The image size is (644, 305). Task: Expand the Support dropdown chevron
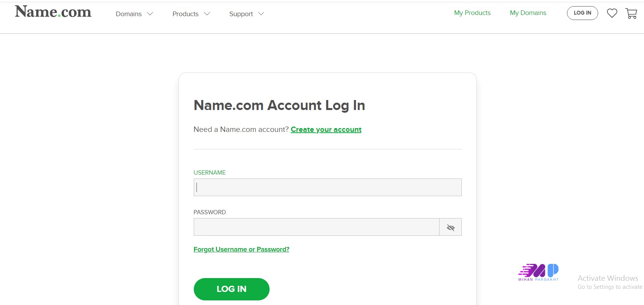(x=261, y=14)
